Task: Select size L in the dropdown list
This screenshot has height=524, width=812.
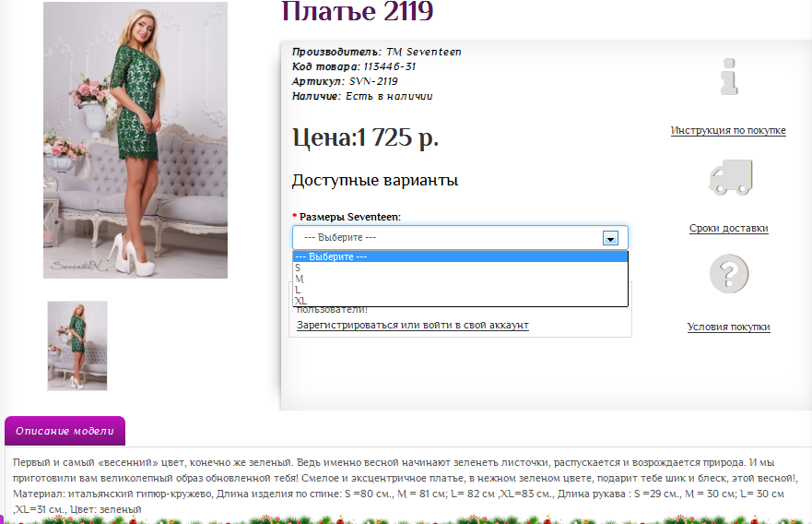Action: [460, 290]
